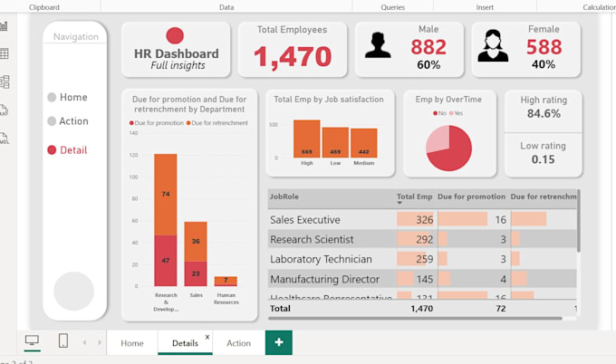This screenshot has height=364, width=616.
Task: Sort table by Due for promotion header
Action: [471, 196]
